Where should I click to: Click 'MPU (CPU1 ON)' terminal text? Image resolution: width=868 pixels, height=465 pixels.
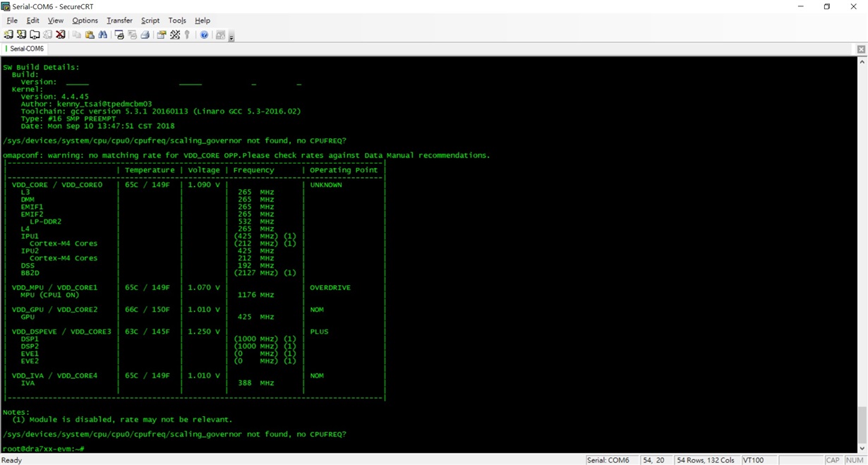49,295
